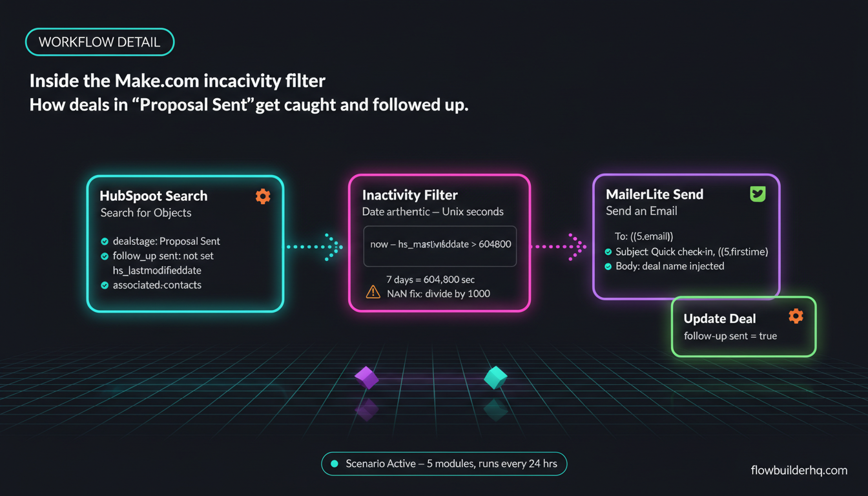Select the Update Deal module title
Image resolution: width=868 pixels, height=496 pixels.
719,318
